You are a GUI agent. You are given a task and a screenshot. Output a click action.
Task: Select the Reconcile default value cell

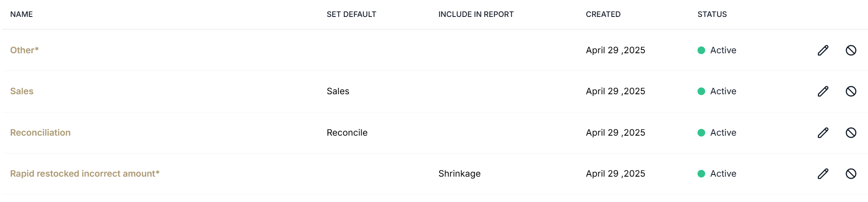tap(347, 133)
